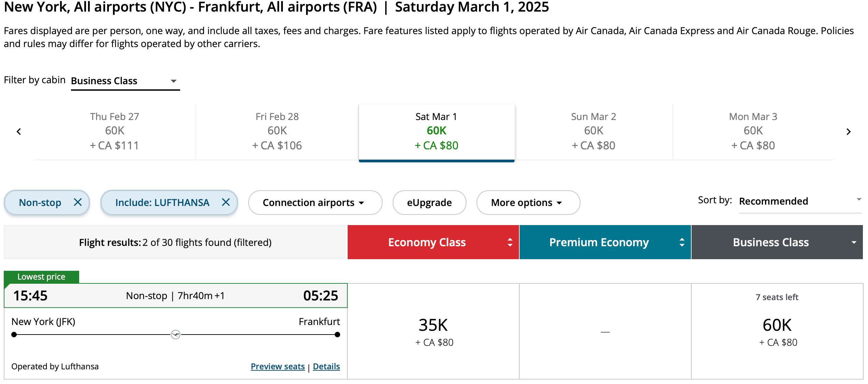Open Filter by cabin Business Class dropdown
Image resolution: width=868 pixels, height=384 pixels.
[x=125, y=81]
